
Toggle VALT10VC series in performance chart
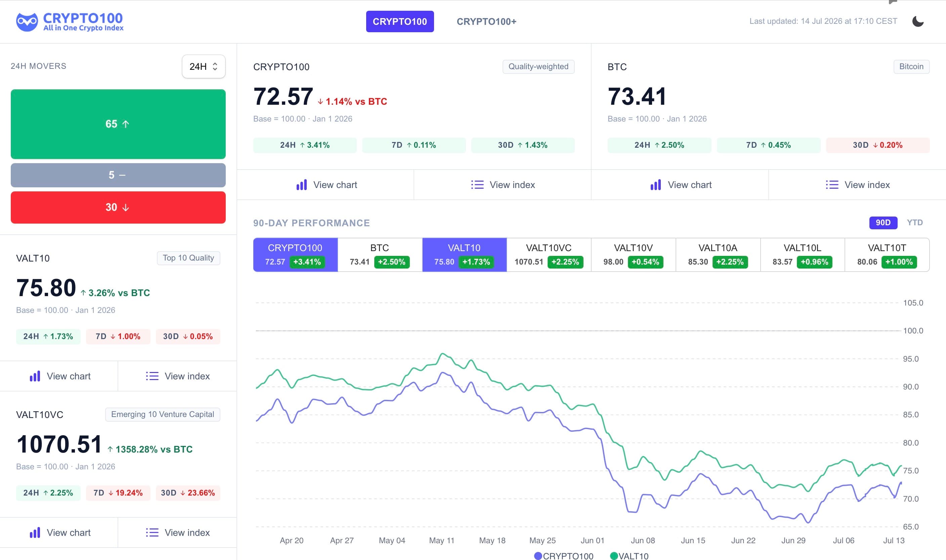pos(549,255)
